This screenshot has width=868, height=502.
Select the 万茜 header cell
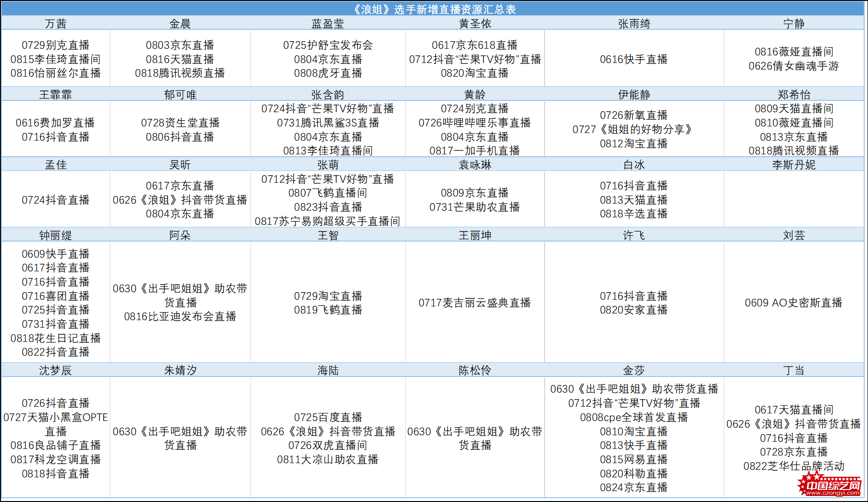coord(56,24)
